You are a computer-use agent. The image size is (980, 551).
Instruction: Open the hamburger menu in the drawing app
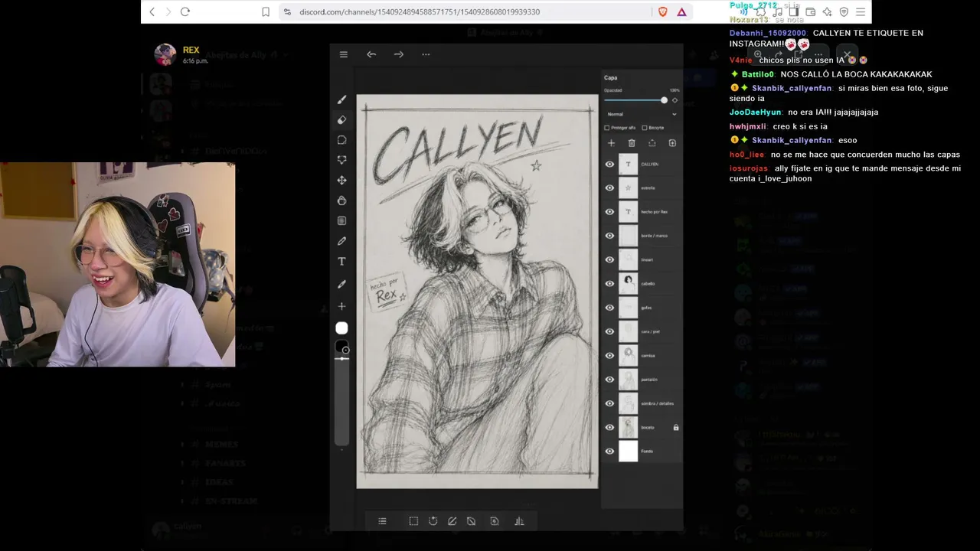pyautogui.click(x=344, y=54)
